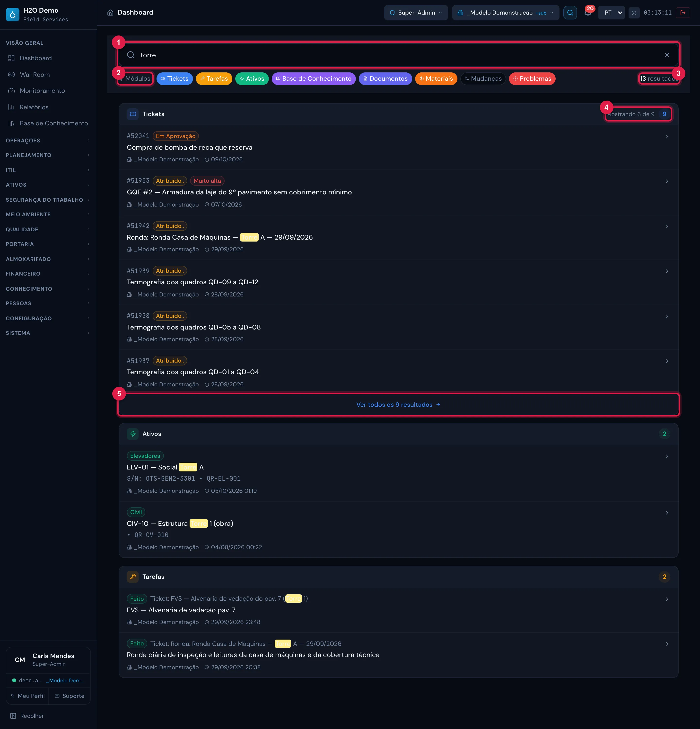Viewport: 700px width, 729px height.
Task: Open Monitoramento in sidebar
Action: tap(48, 91)
